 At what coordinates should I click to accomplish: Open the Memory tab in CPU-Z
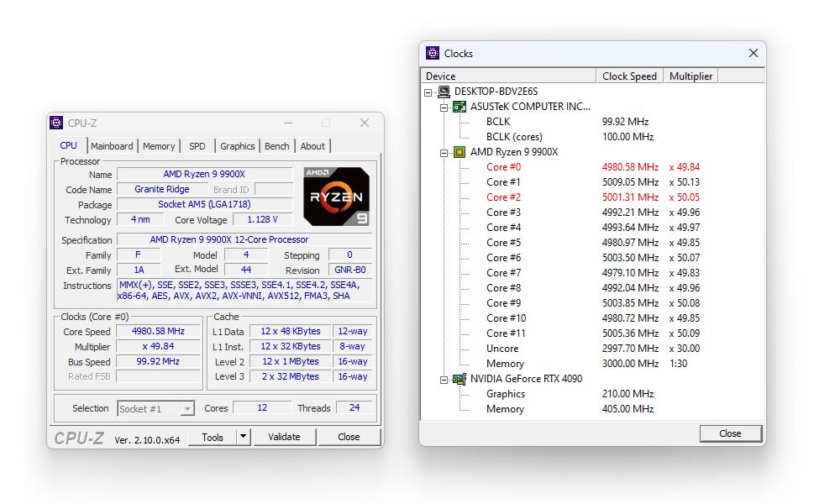(159, 146)
